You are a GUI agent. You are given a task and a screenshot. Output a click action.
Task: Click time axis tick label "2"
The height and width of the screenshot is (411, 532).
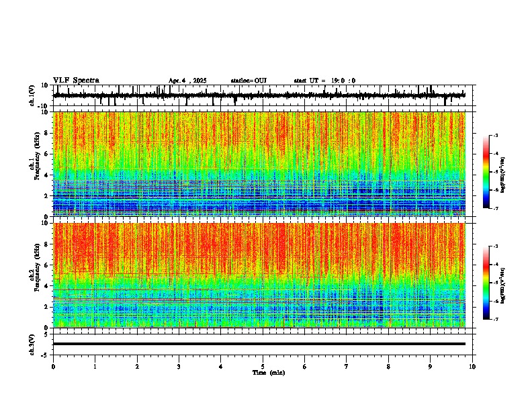137,367
